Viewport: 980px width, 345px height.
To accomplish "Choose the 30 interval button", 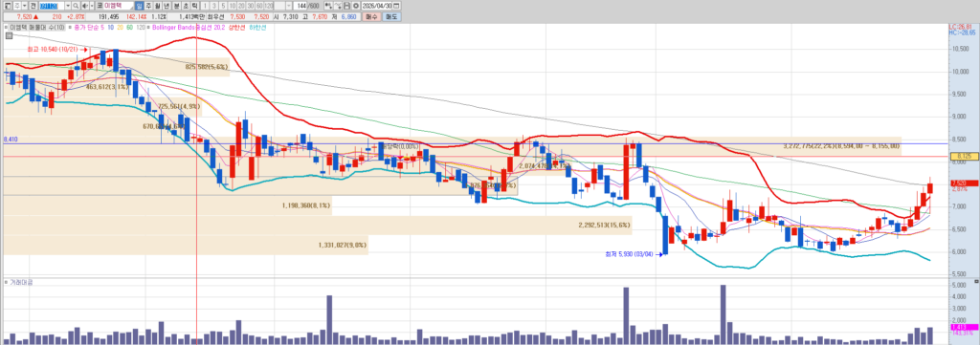I will (250, 6).
